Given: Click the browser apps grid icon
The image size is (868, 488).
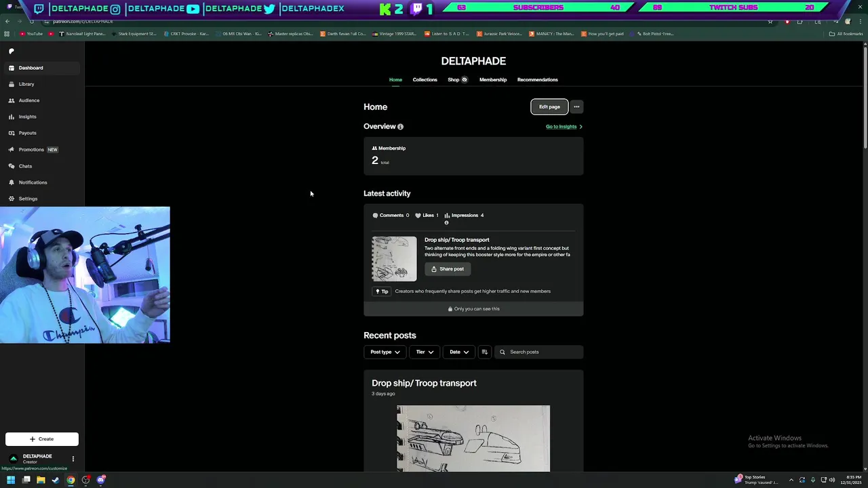Looking at the screenshot, I should [7, 34].
